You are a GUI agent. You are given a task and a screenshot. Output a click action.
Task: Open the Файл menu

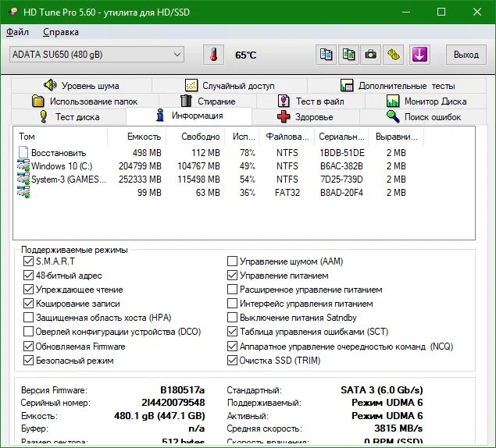[17, 32]
